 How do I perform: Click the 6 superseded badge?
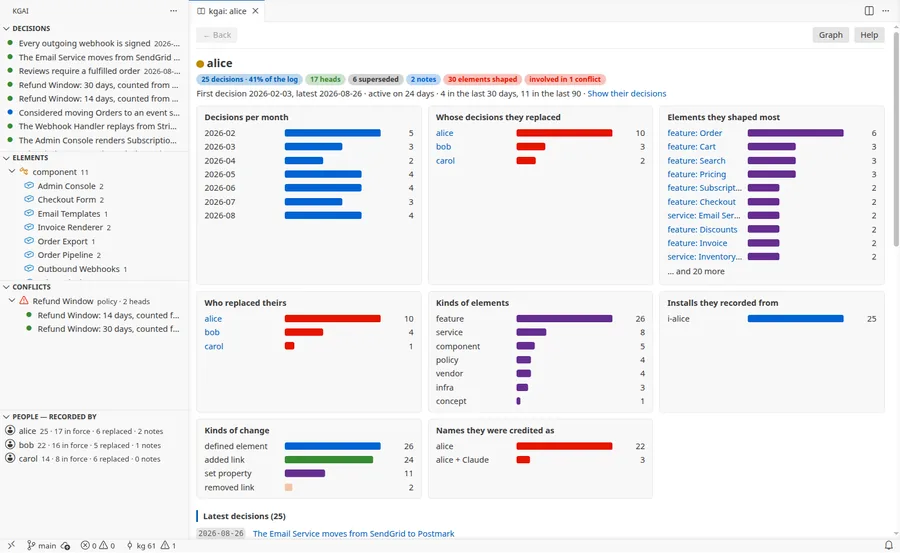tap(375, 79)
